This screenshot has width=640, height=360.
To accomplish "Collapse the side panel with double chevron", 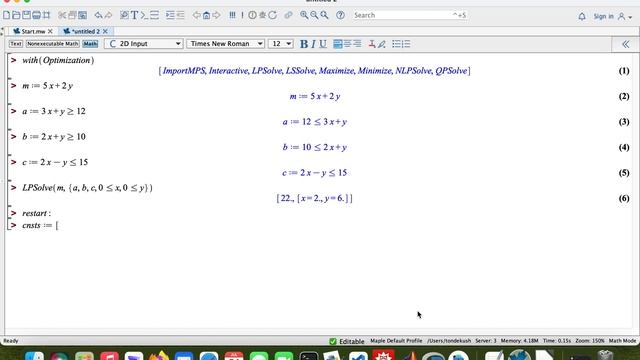I will pos(625,44).
